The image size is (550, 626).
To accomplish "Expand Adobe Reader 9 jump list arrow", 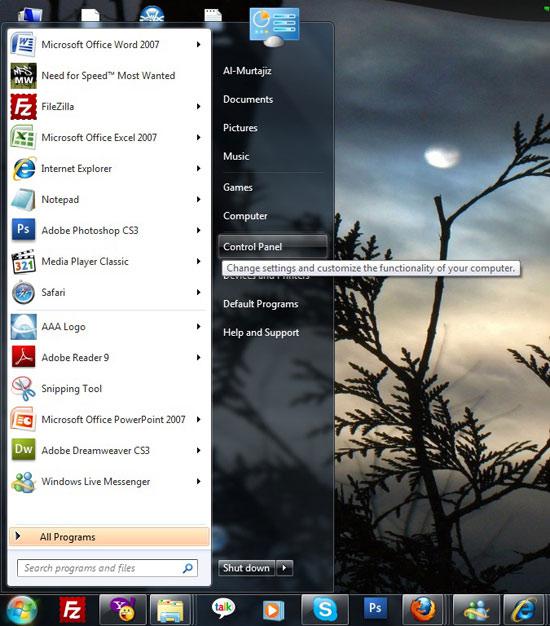I will pos(198,357).
